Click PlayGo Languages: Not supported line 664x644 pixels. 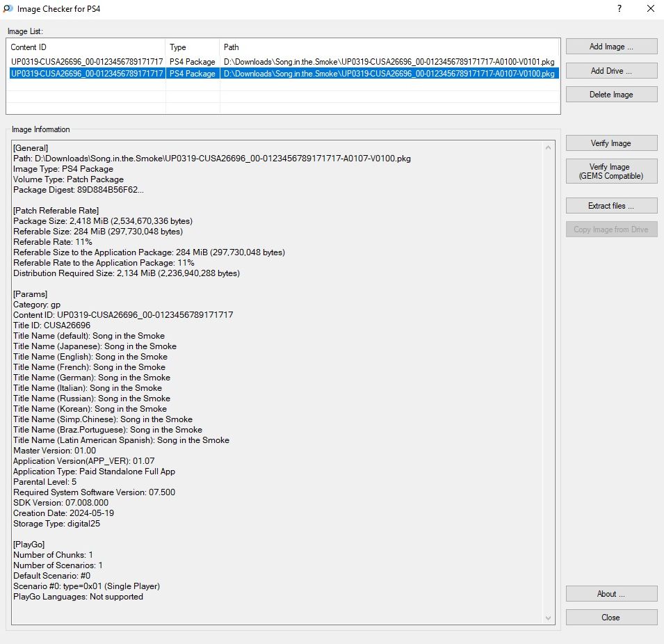coord(78,597)
